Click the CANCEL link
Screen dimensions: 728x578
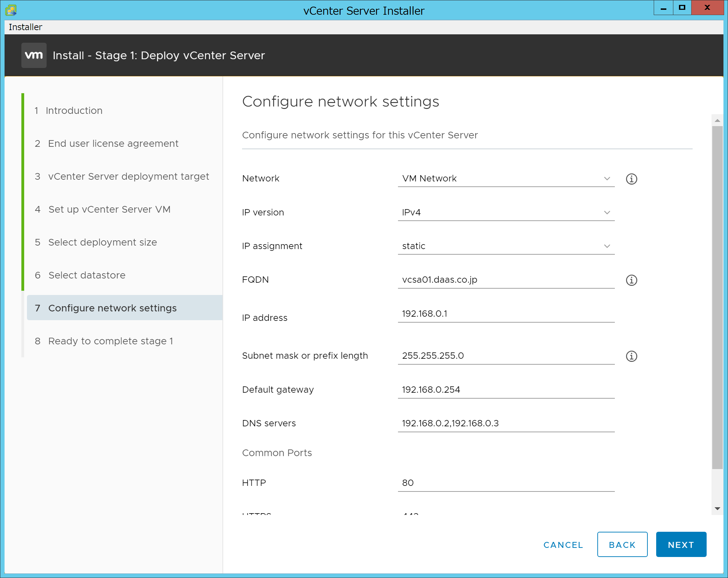click(563, 545)
